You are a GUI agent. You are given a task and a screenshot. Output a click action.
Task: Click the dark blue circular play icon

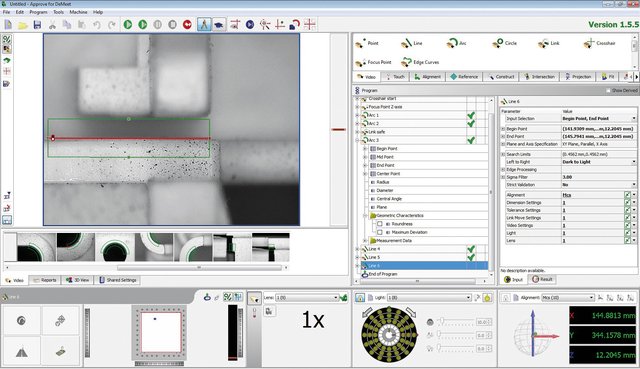(x=250, y=25)
